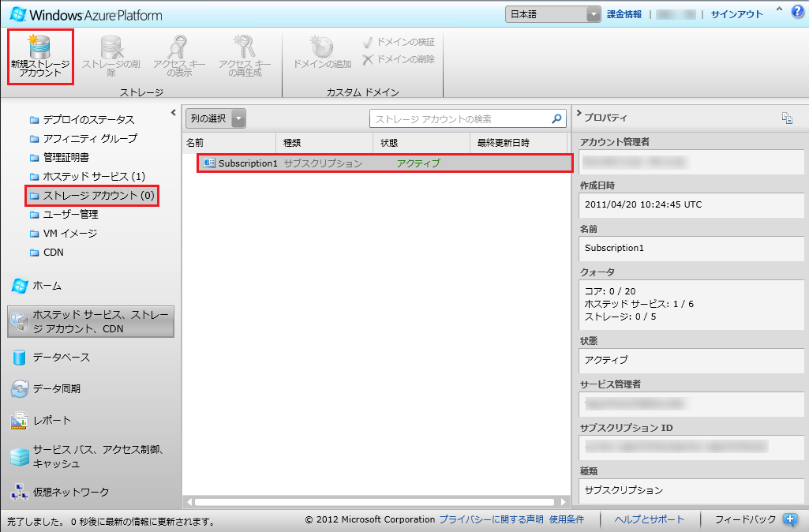Click the フィードバック button
This screenshot has height=532, width=809.
click(745, 519)
